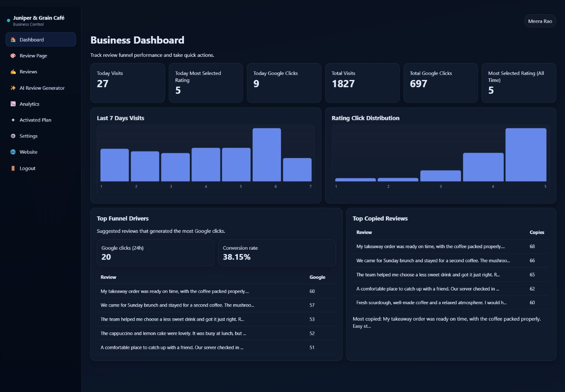This screenshot has height=392, width=565.
Task: Click the Activated Plan star icon
Action: click(13, 120)
